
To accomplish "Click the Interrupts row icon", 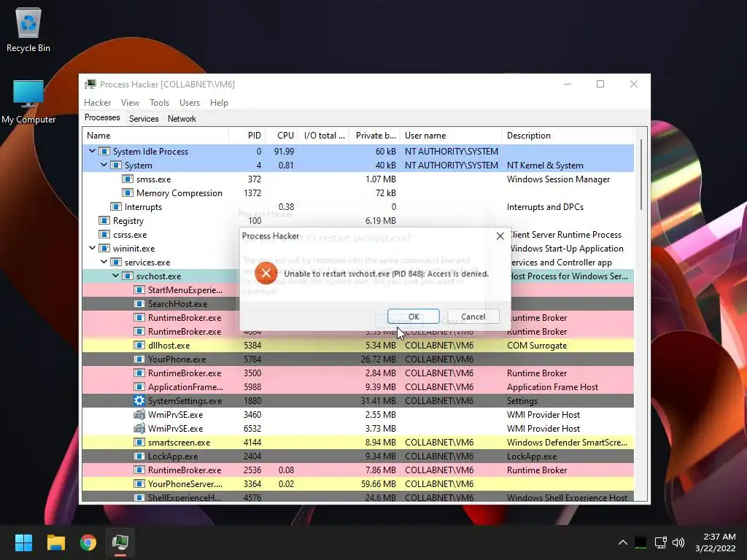I will pos(116,206).
